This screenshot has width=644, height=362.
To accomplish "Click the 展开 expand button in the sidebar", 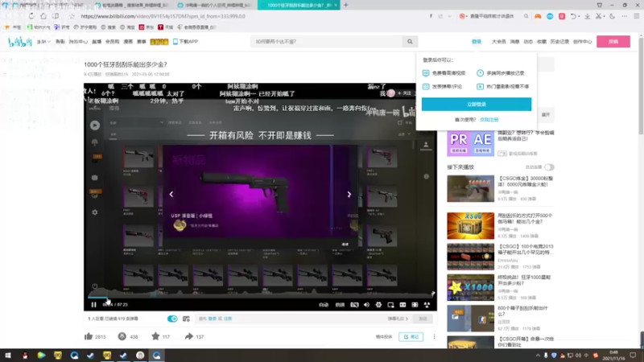I will pyautogui.click(x=546, y=114).
